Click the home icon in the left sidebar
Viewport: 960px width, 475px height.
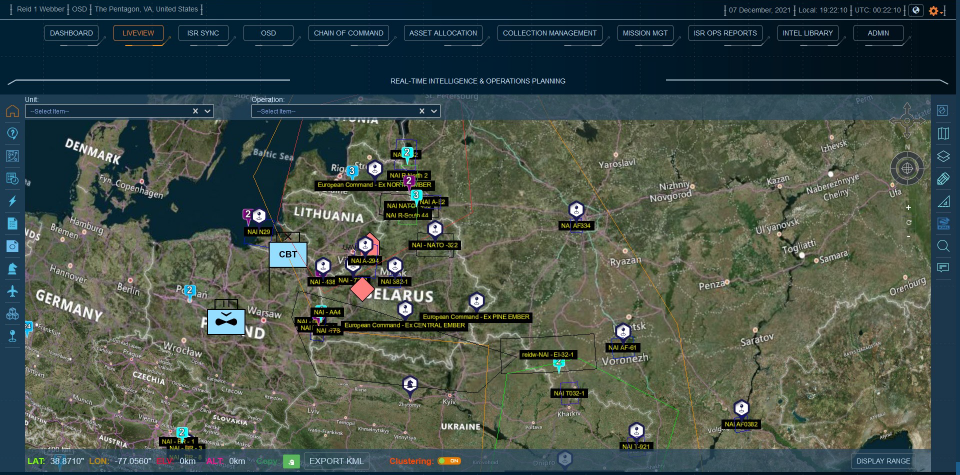(12, 111)
